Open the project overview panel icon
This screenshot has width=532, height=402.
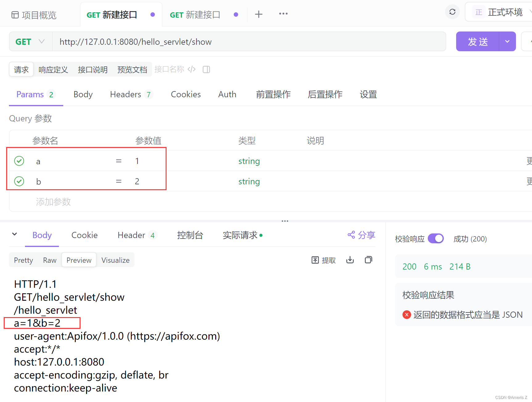tap(14, 15)
